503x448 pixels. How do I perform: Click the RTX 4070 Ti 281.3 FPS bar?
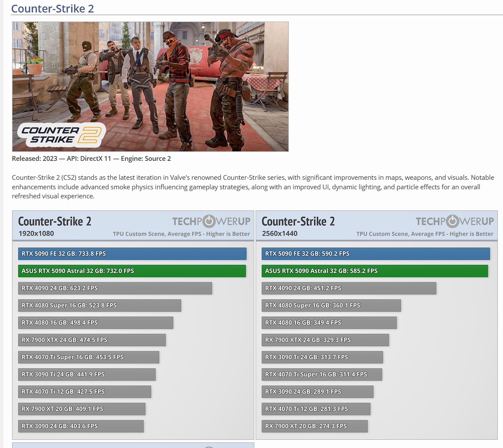[x=316, y=409]
